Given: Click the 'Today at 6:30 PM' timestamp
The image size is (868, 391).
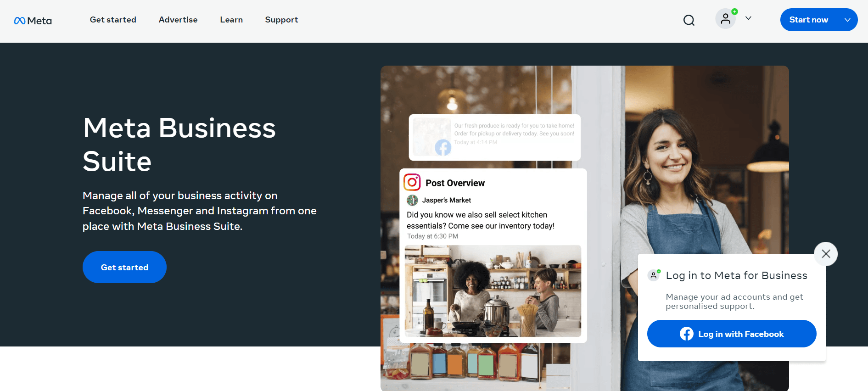Looking at the screenshot, I should 432,236.
